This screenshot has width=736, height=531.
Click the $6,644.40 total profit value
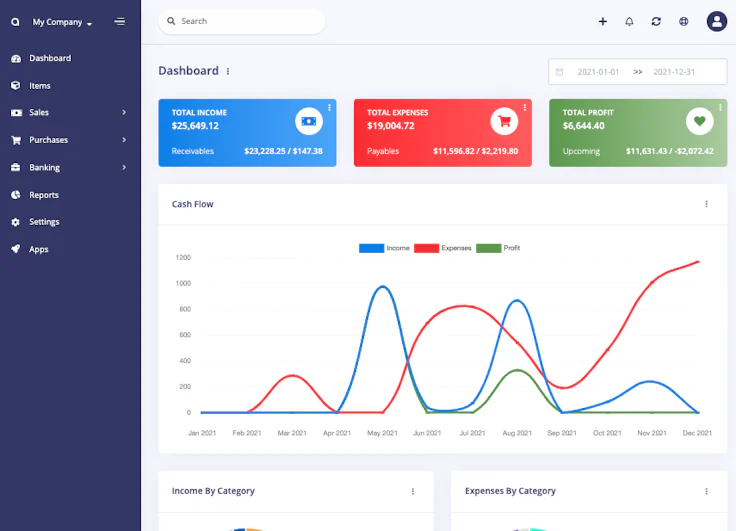pos(583,126)
